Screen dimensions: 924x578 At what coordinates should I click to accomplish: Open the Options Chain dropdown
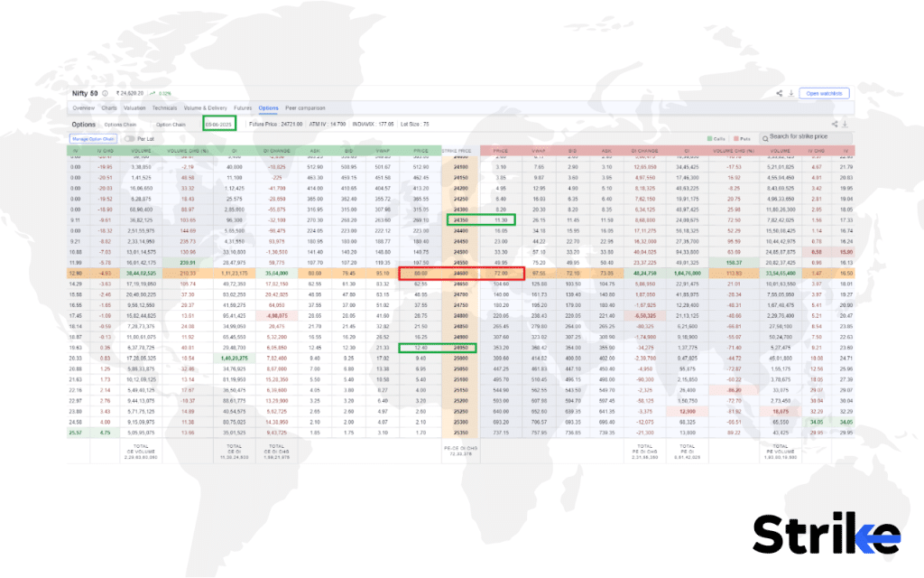point(120,125)
